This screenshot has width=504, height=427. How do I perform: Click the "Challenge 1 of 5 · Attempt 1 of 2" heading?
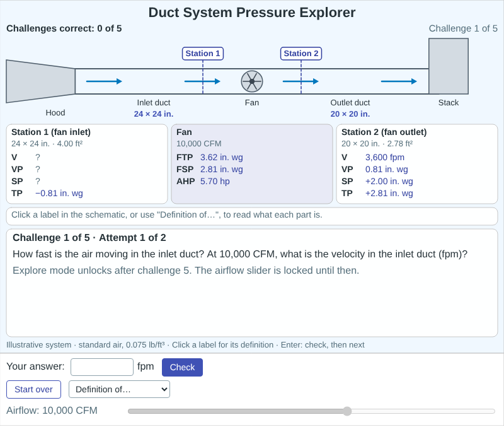tap(89, 238)
